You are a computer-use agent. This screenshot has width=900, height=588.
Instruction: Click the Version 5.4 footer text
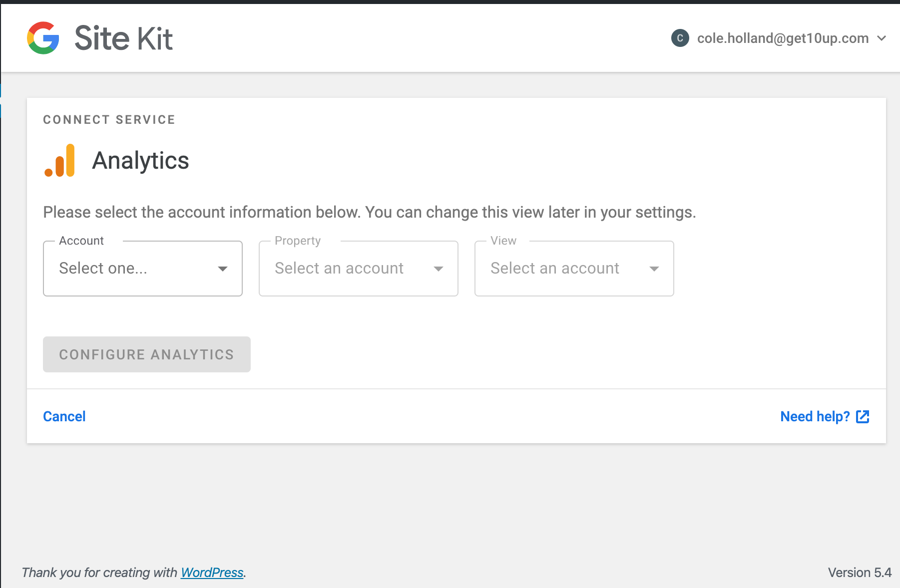(x=860, y=572)
